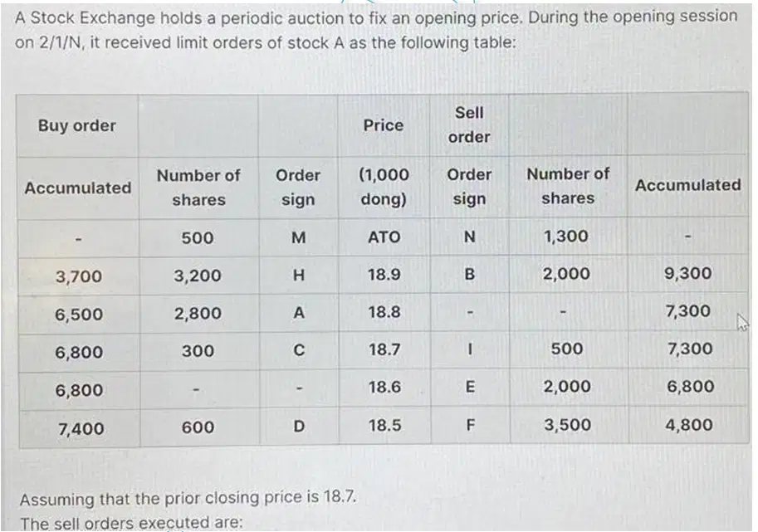Select buy order sign M
The image size is (758, 532).
[299, 237]
